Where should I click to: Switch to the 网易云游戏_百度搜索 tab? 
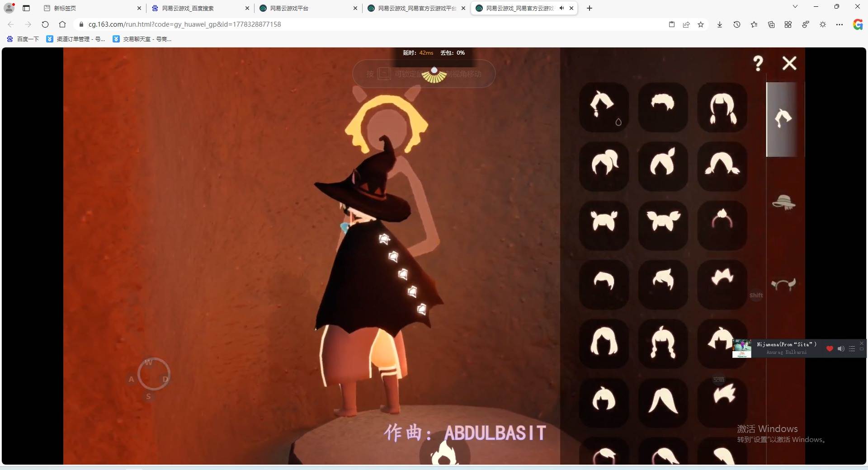coord(201,8)
